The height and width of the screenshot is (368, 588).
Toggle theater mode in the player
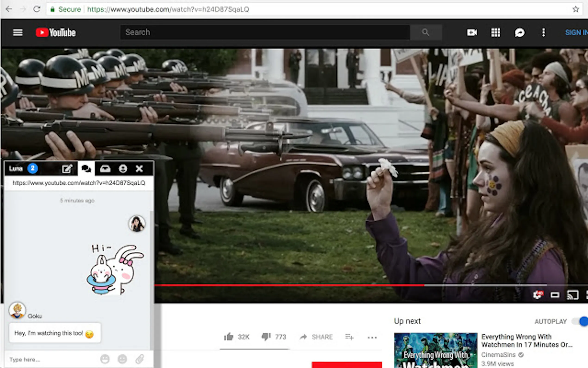coord(555,295)
